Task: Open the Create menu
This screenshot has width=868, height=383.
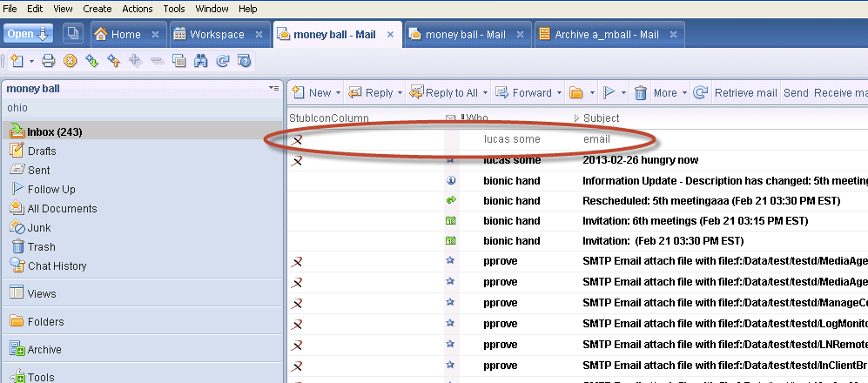Action: (x=98, y=9)
